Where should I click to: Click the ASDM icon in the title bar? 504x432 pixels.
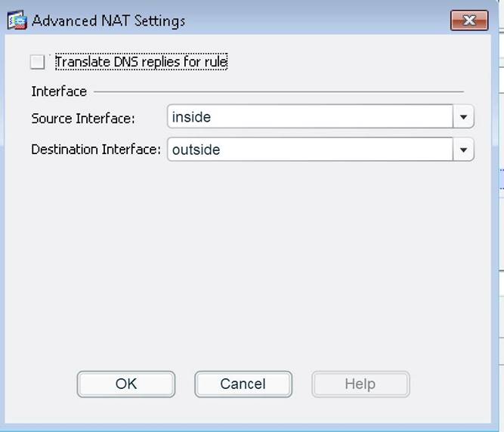tap(17, 20)
